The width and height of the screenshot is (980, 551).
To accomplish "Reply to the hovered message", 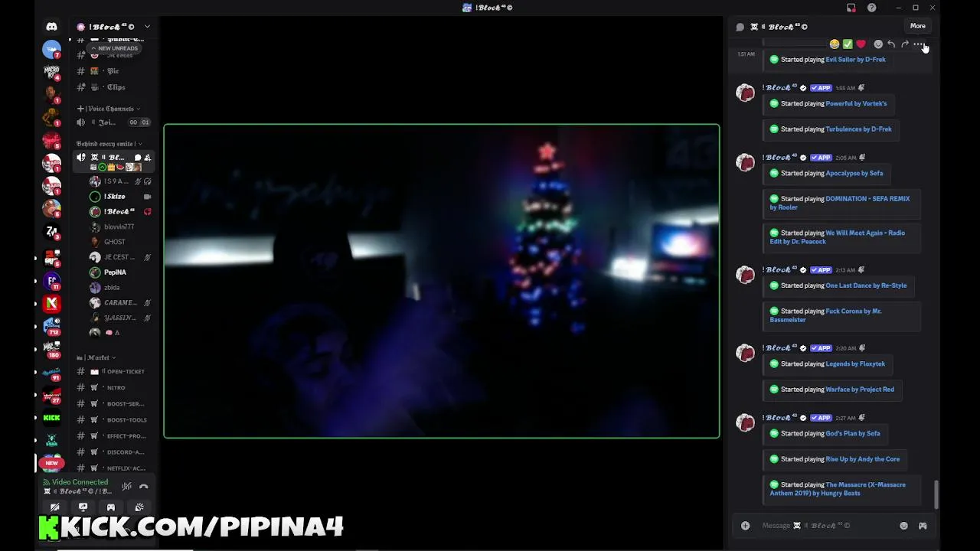I will 891,44.
